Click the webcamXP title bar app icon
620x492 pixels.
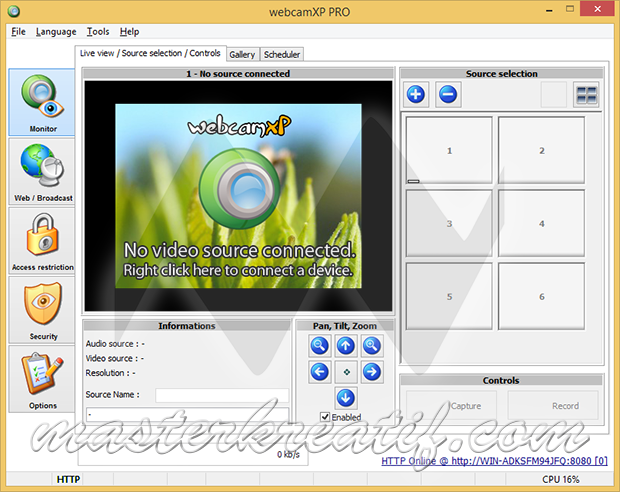(14, 11)
